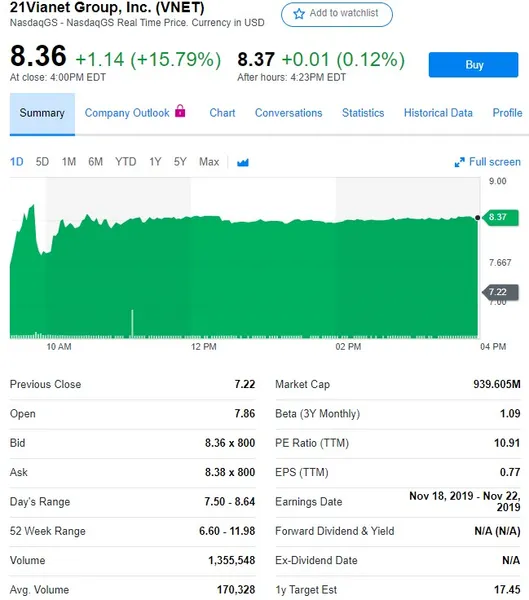Click the 7.22 previous close marker on chart

point(501,292)
